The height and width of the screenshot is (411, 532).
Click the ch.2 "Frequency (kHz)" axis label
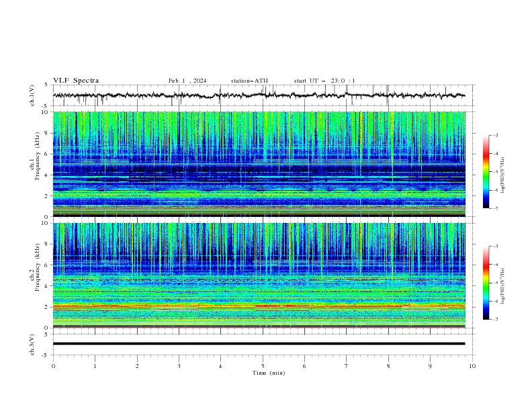[x=38, y=267]
